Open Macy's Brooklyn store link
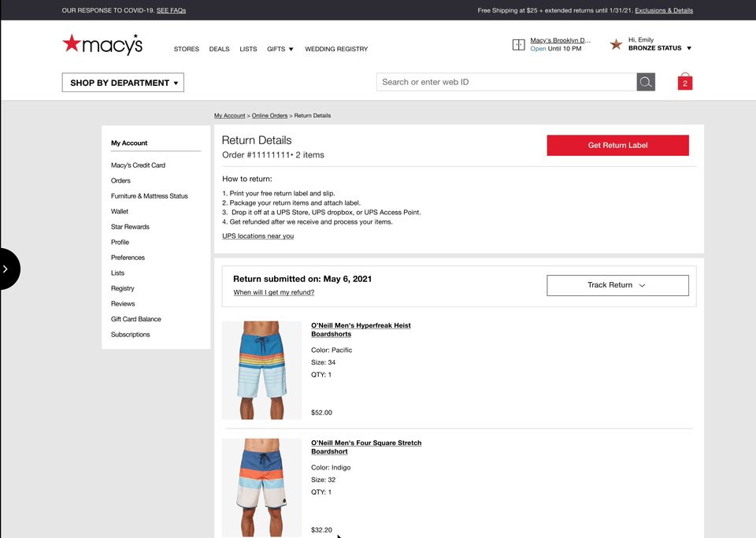Image resolution: width=756 pixels, height=538 pixels. [560, 40]
